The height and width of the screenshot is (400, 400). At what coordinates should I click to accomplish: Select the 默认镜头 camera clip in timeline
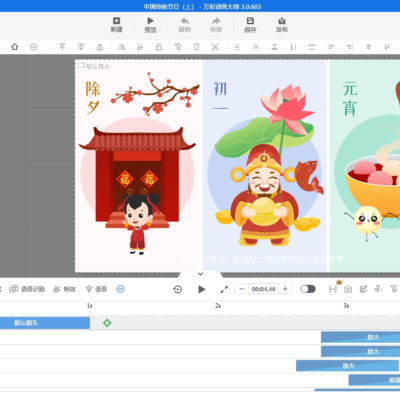(x=45, y=323)
